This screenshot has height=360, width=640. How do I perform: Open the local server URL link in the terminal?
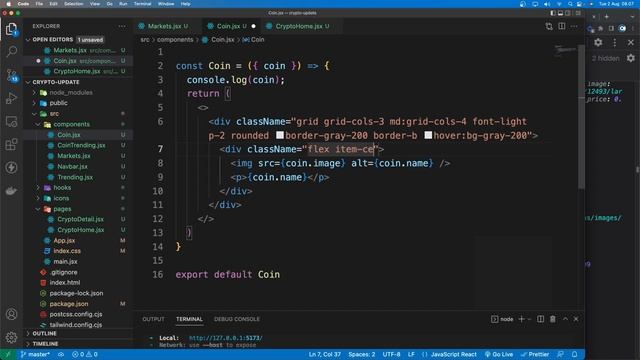coord(225,338)
